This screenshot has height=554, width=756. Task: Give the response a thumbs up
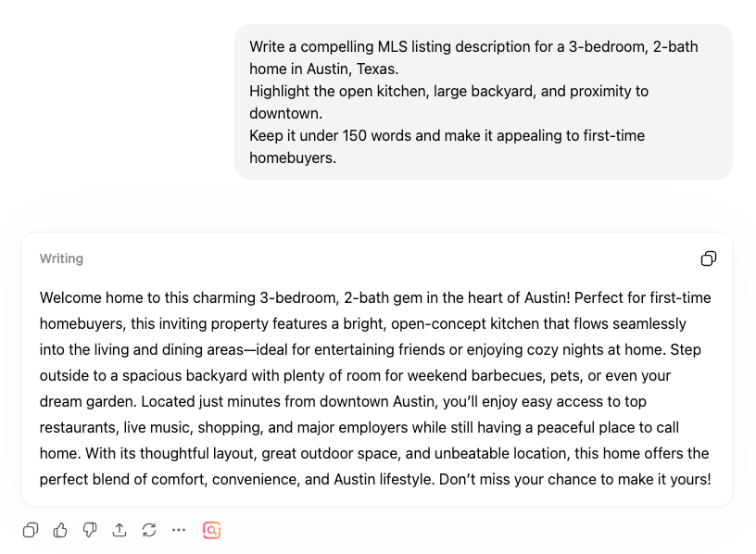click(x=60, y=530)
